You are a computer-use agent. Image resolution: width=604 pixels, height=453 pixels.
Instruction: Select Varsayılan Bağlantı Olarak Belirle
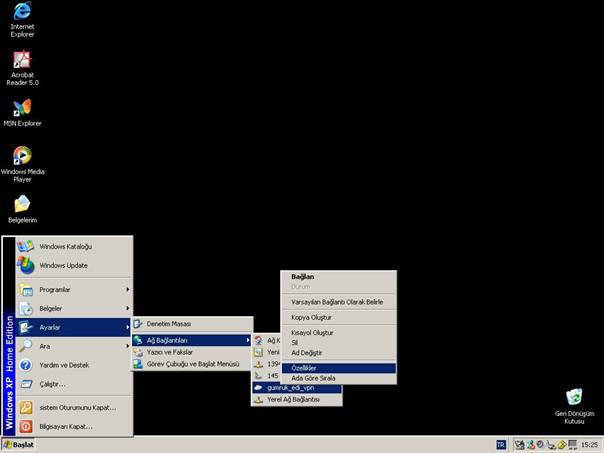339,302
